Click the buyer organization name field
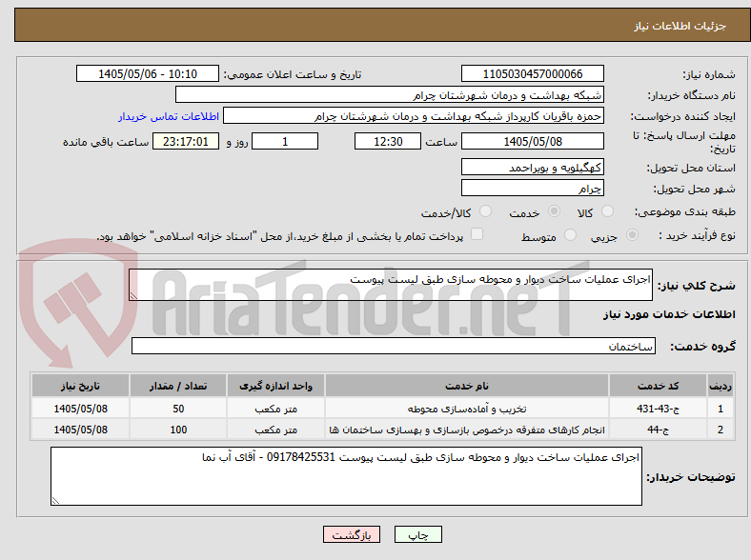Screen dimensions: 751x560 point(390,95)
